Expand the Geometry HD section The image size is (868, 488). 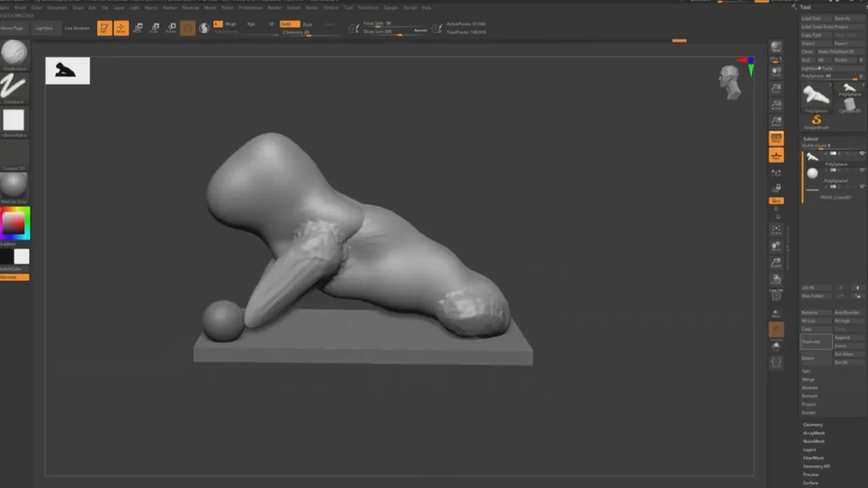(816, 466)
